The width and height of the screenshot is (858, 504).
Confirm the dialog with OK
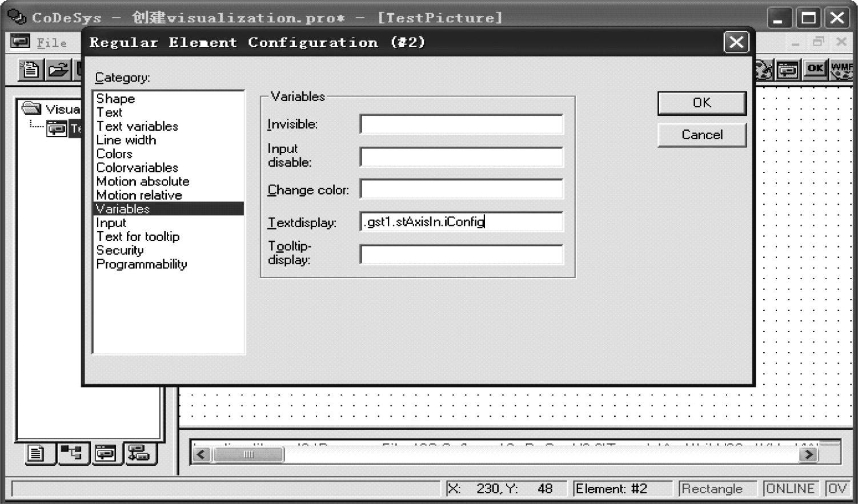(x=702, y=103)
